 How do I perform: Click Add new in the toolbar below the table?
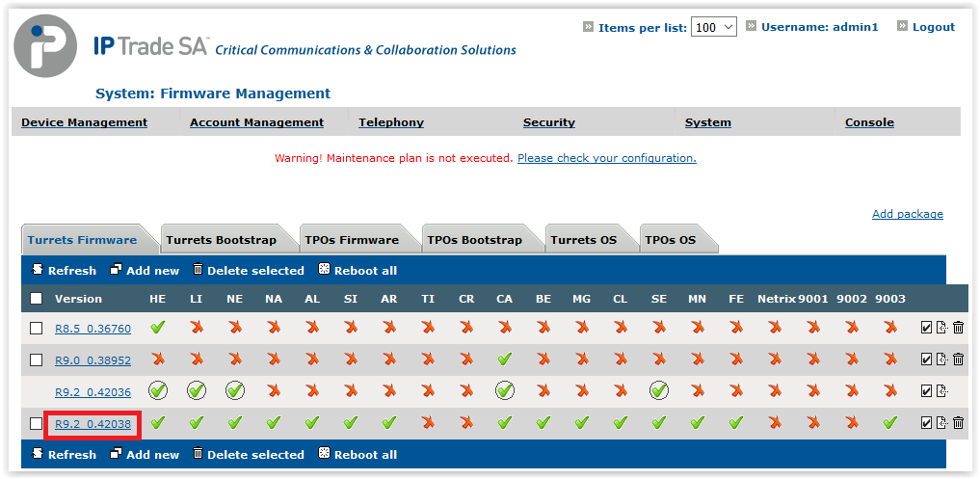tap(145, 455)
